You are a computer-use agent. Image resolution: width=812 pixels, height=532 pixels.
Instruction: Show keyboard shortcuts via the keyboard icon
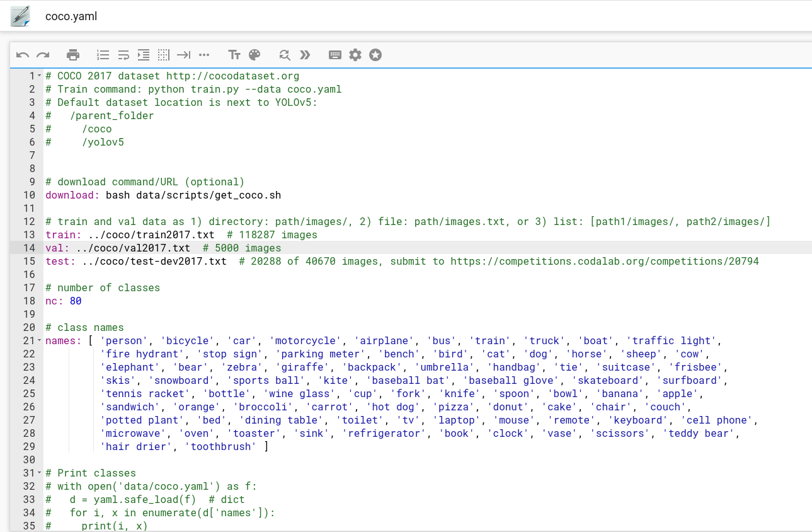335,55
